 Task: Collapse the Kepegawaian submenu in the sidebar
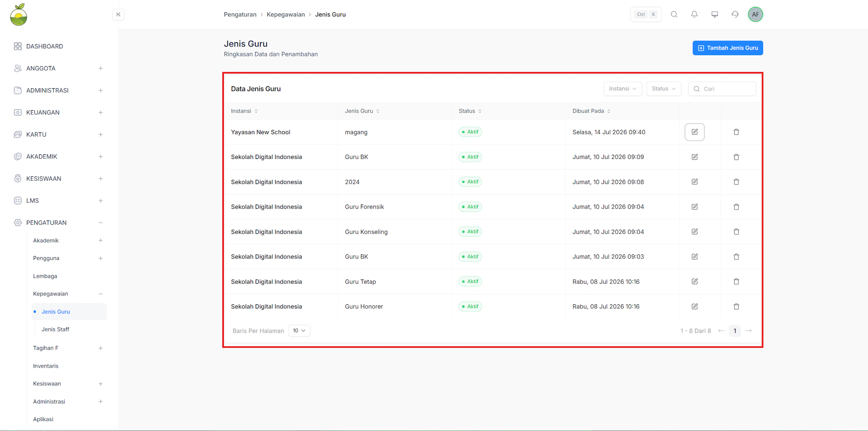coord(100,294)
